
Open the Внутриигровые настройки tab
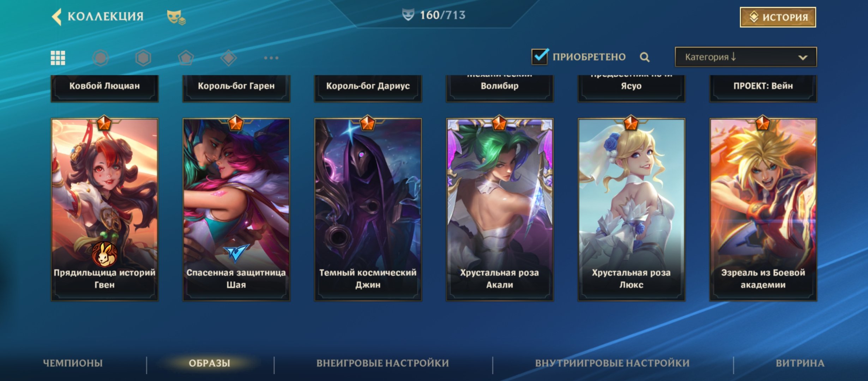[612, 363]
